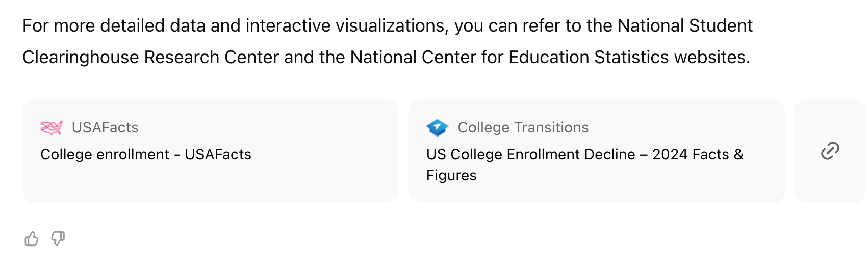Screen dimensions: 868x273
Task: Click the gray 'College Transitions' source label
Action: tap(523, 127)
